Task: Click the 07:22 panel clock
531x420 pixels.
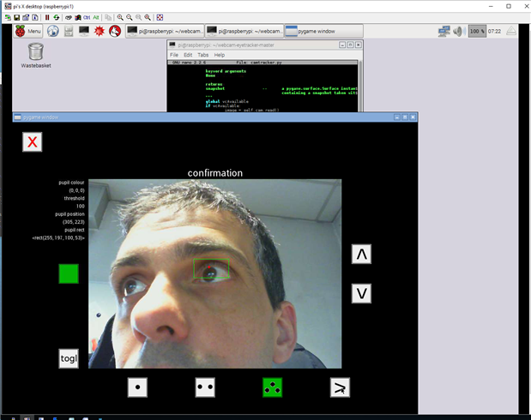Action: click(x=495, y=31)
